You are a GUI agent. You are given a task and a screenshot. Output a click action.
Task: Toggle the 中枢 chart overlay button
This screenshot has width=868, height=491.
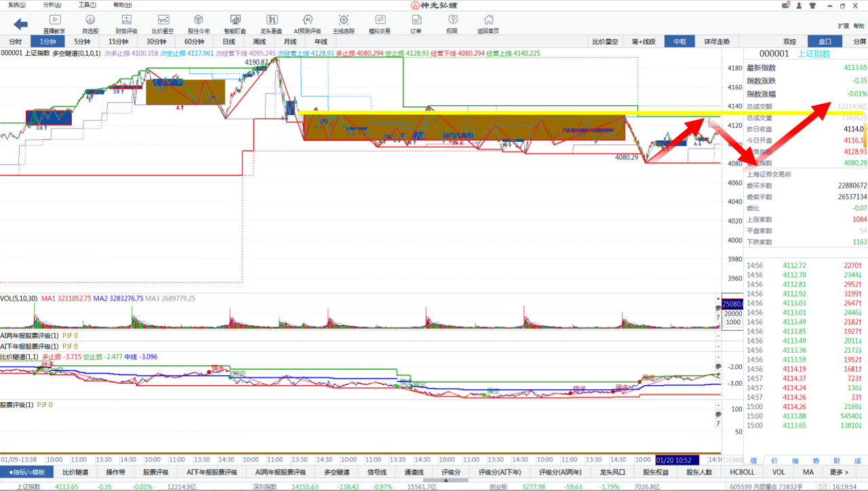pos(679,41)
